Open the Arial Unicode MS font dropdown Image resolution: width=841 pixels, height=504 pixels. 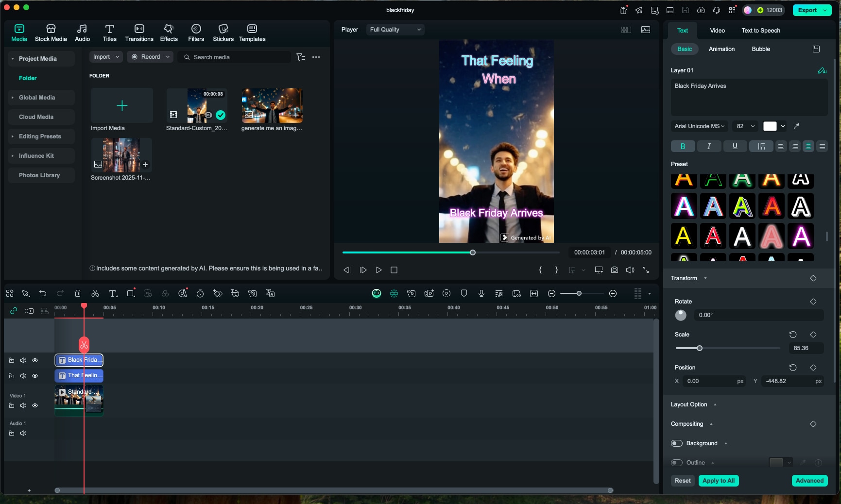(699, 126)
